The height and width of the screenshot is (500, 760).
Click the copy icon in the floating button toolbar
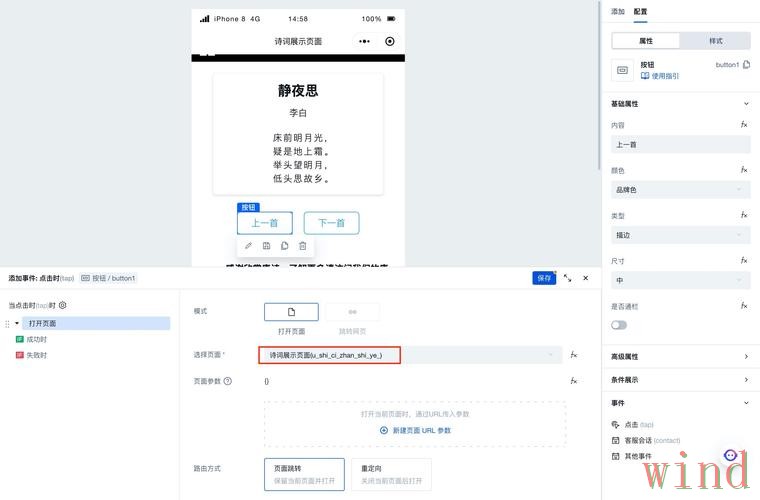[285, 245]
